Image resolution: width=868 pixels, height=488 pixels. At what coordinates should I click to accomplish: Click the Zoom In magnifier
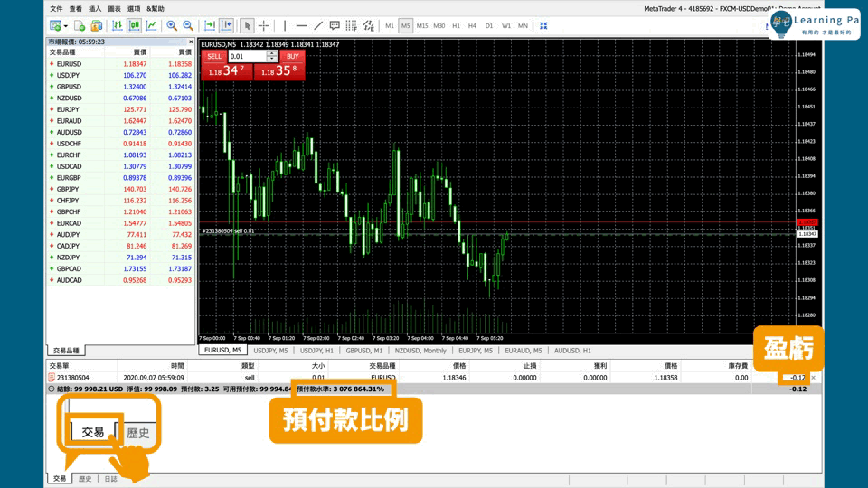coord(172,25)
